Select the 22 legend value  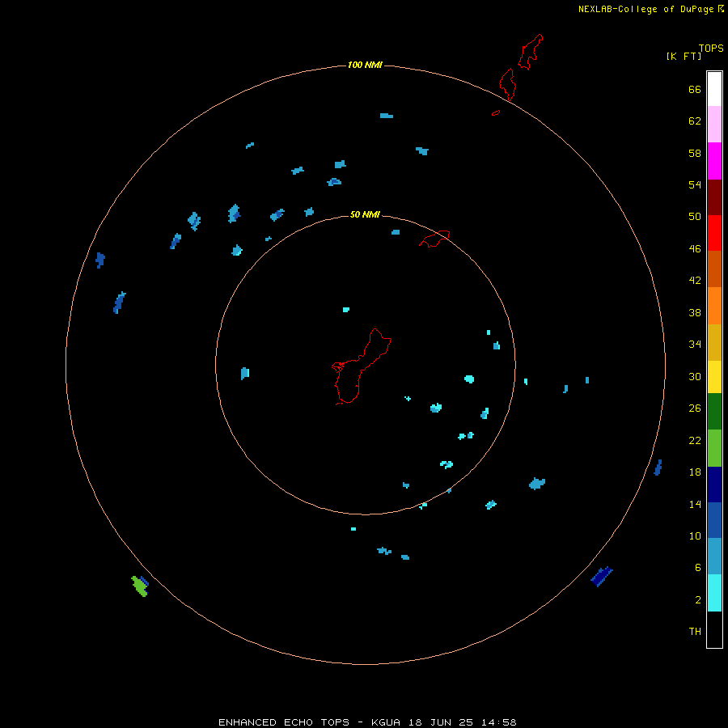click(x=695, y=441)
